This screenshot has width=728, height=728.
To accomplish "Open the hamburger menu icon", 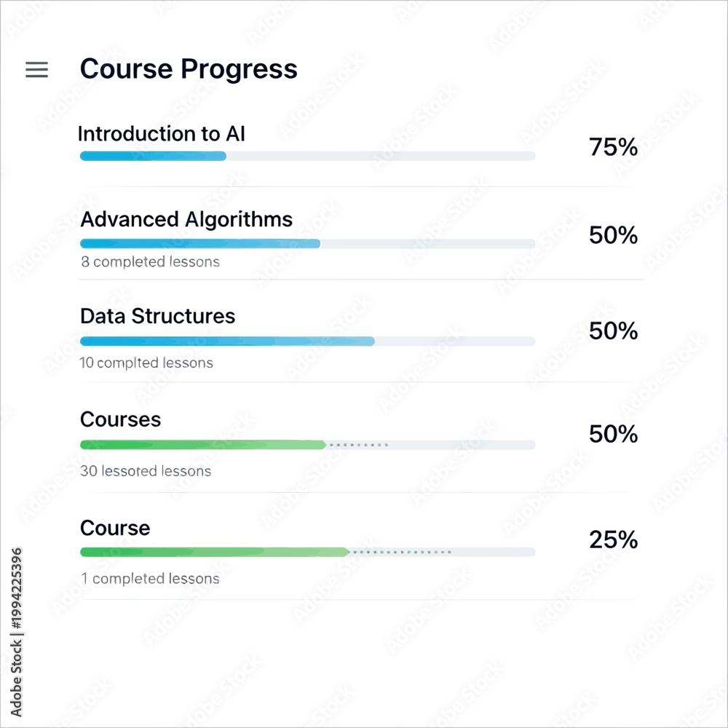I will 36,70.
